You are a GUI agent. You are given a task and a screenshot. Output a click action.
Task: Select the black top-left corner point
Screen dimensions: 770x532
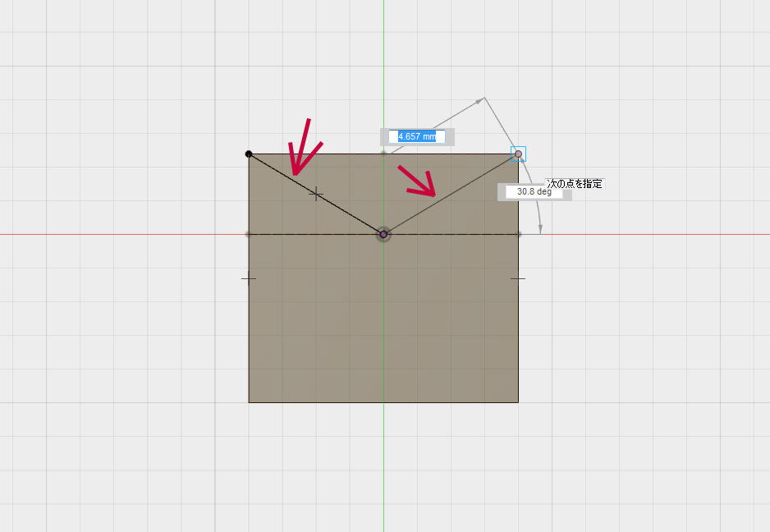(x=249, y=154)
